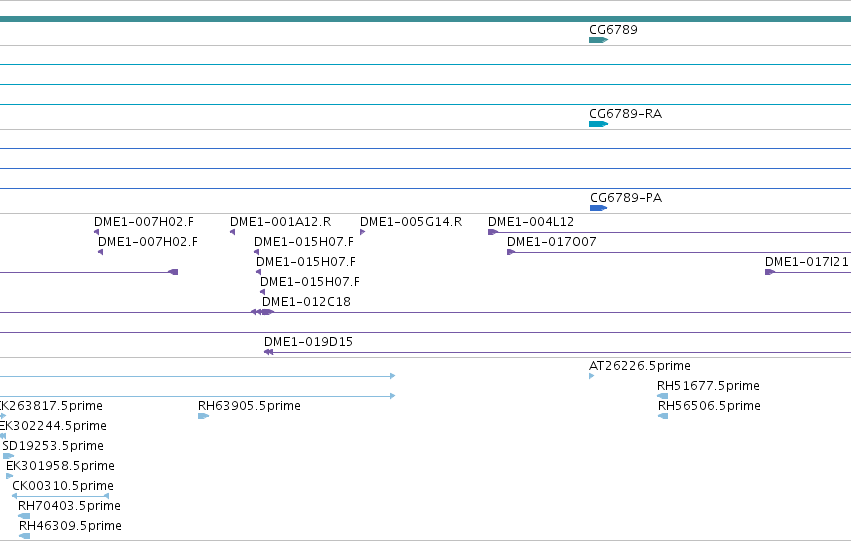Click the DME1-004L12 purple start marker
Viewport: 851px width, 541px height.
[x=493, y=232]
